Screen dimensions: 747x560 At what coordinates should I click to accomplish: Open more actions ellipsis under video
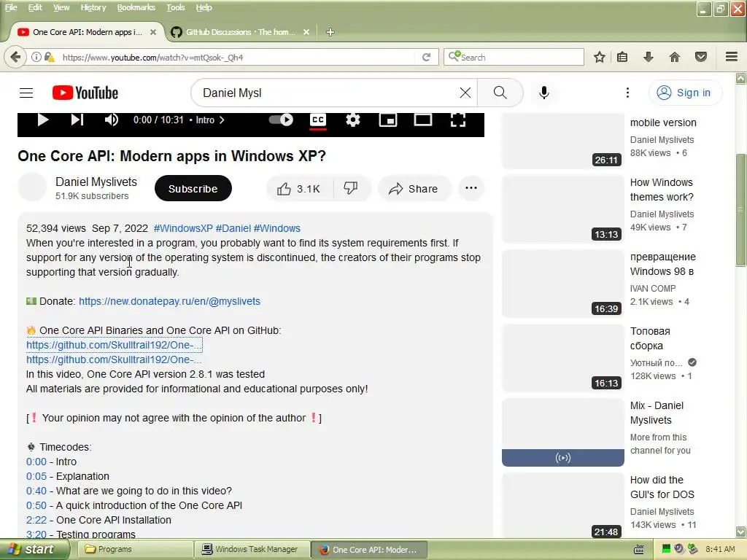tap(471, 188)
